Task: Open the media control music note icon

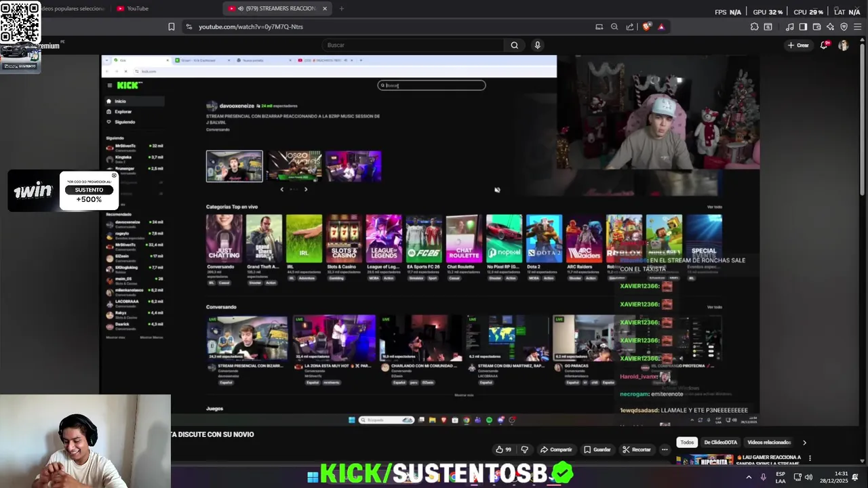Action: 789,26
